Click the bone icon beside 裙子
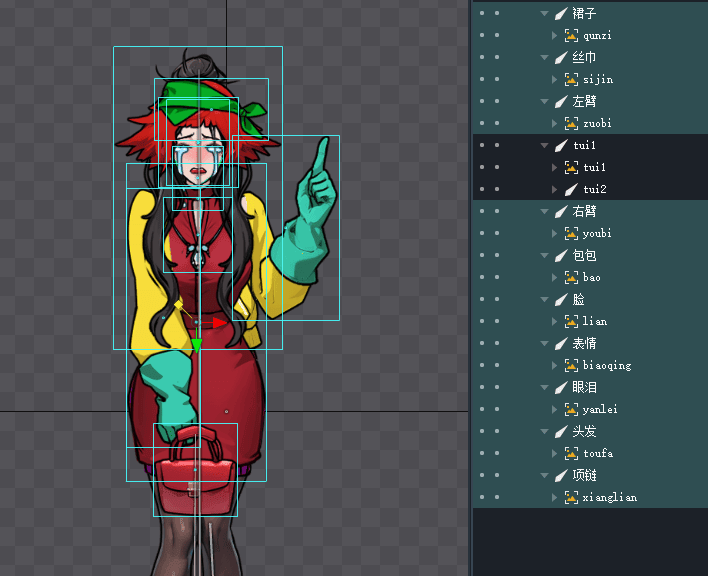708x576 pixels. 561,13
